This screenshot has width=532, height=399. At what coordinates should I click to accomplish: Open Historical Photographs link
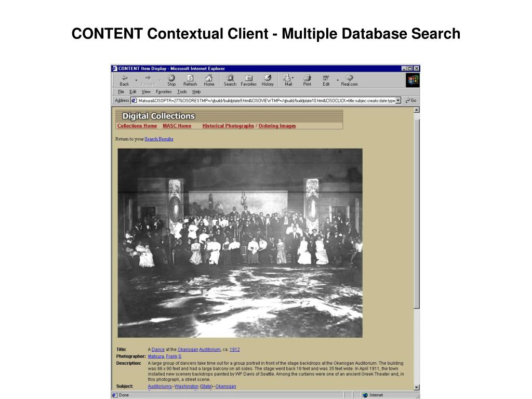(x=228, y=126)
